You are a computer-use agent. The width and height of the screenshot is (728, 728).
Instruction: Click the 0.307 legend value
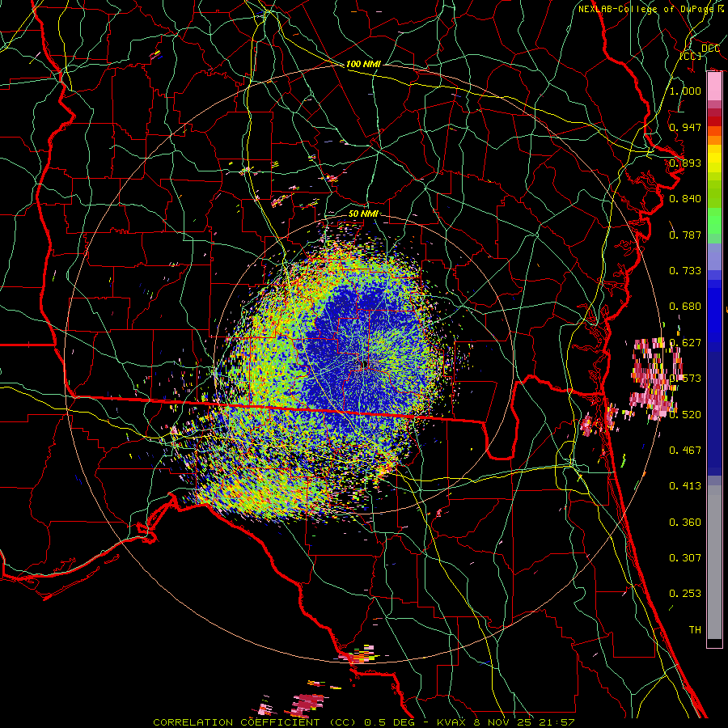pyautogui.click(x=685, y=558)
